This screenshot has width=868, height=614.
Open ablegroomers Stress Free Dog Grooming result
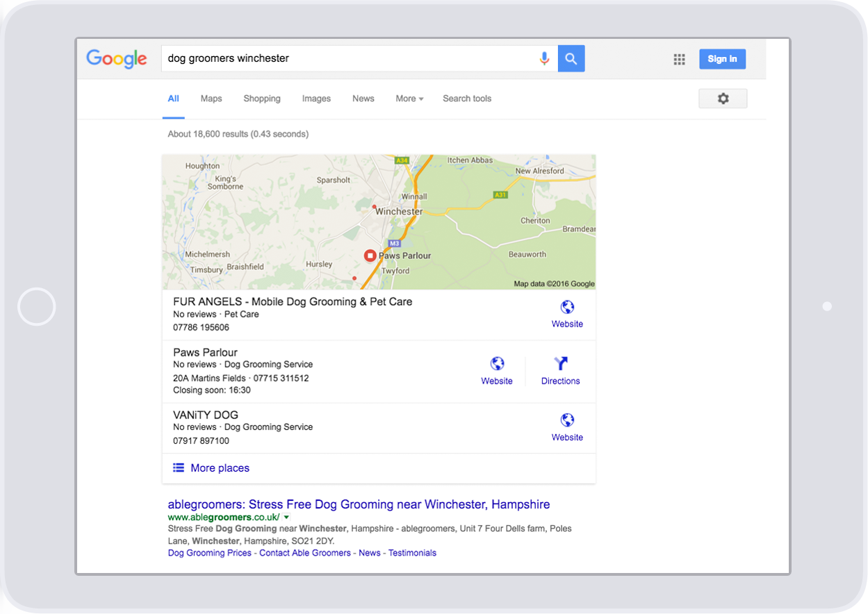359,504
